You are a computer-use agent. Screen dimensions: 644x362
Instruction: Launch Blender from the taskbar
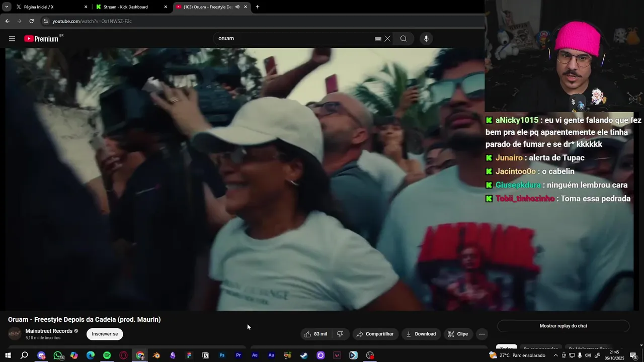point(156,355)
